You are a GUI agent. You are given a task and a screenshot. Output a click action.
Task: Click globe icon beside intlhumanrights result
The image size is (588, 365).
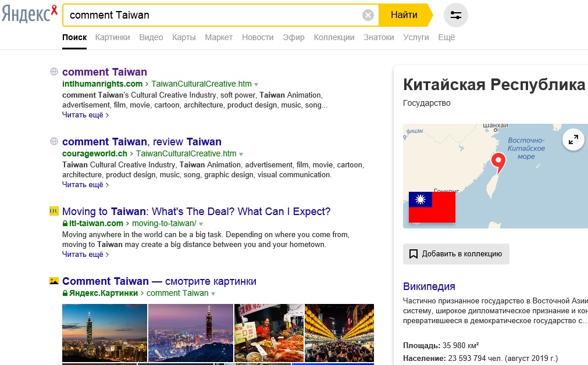[x=54, y=72]
